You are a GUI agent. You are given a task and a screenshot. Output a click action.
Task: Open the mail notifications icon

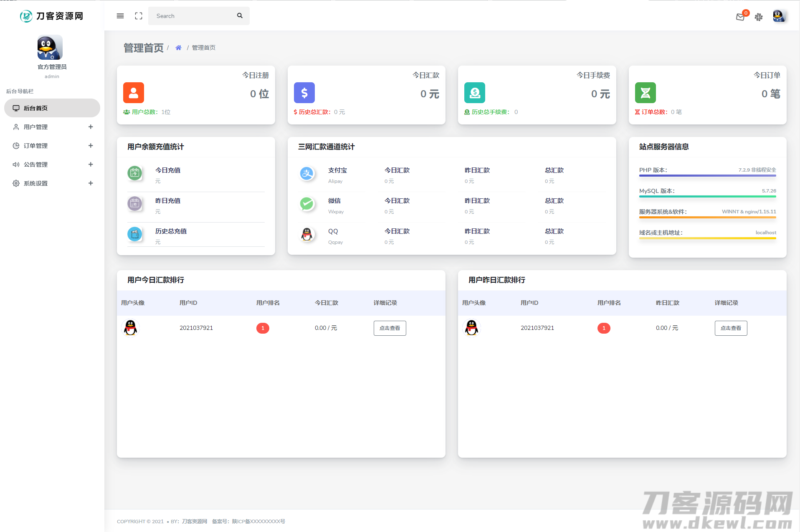[740, 17]
